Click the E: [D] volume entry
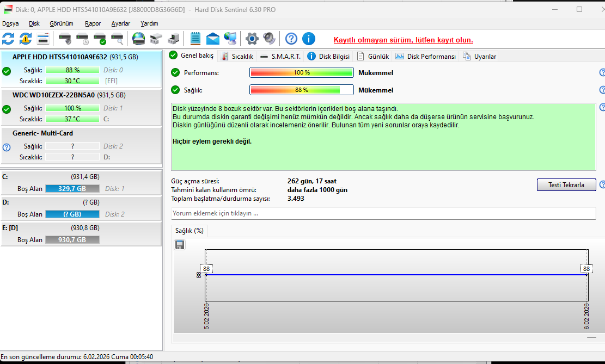Screen dimensions: 605x364 point(81,233)
